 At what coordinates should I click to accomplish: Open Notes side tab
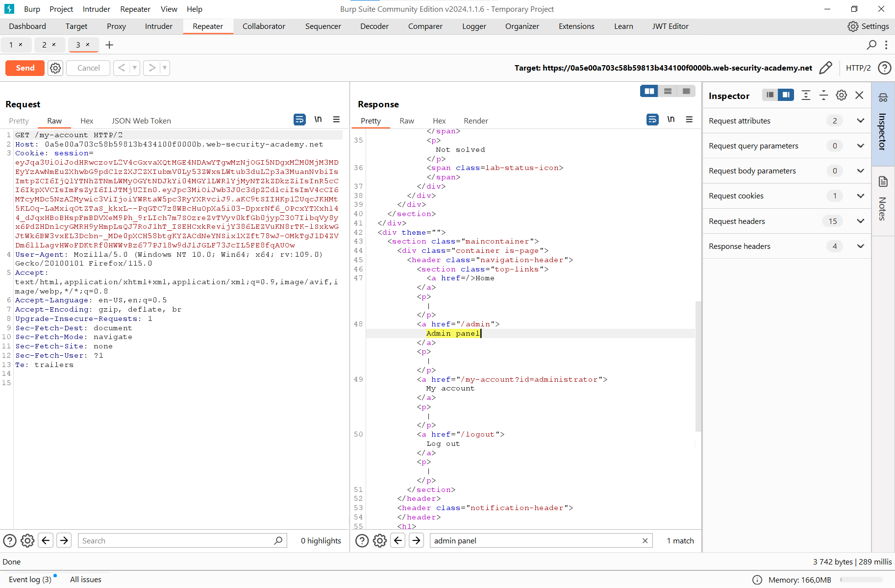pos(883,200)
